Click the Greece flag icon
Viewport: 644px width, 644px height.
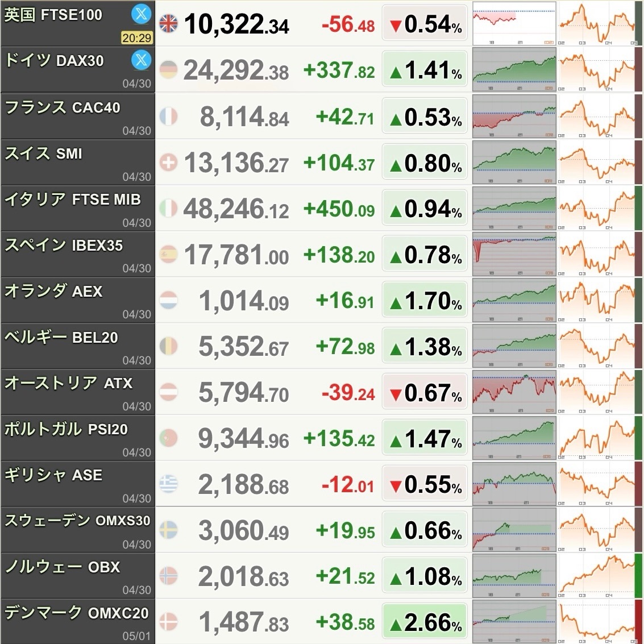point(168,484)
